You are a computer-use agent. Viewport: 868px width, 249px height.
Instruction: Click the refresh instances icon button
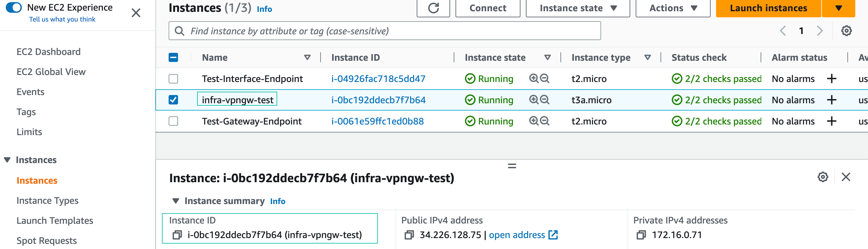pyautogui.click(x=433, y=8)
